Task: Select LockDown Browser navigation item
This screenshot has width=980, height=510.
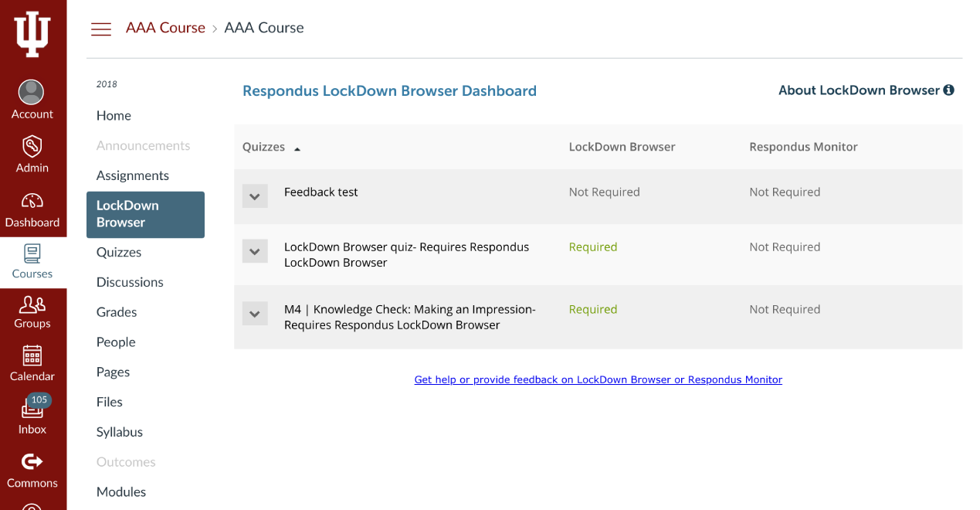Action: pos(145,214)
